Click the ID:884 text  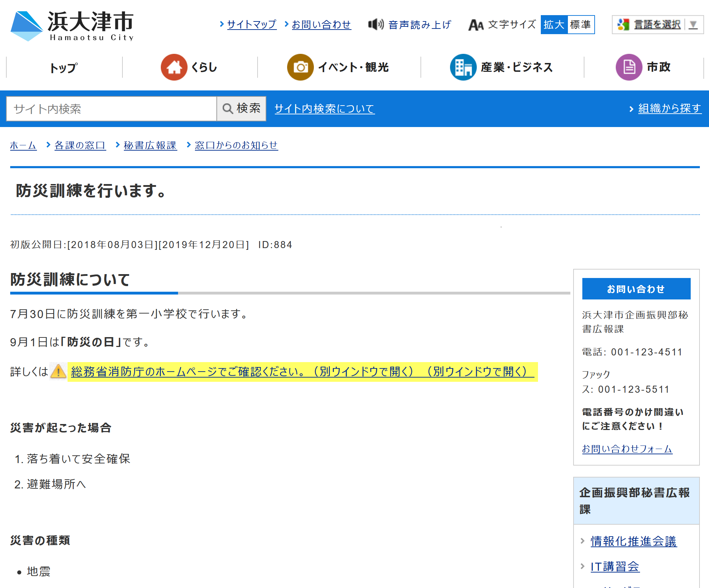[275, 245]
